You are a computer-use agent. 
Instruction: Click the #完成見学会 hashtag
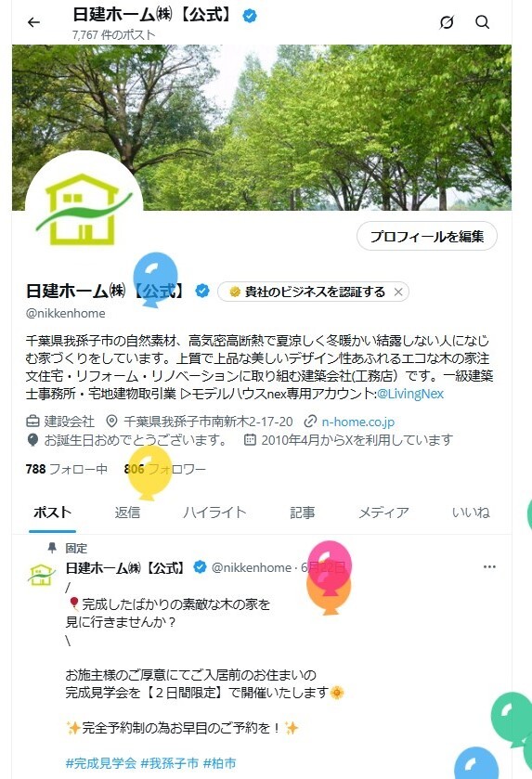click(101, 763)
